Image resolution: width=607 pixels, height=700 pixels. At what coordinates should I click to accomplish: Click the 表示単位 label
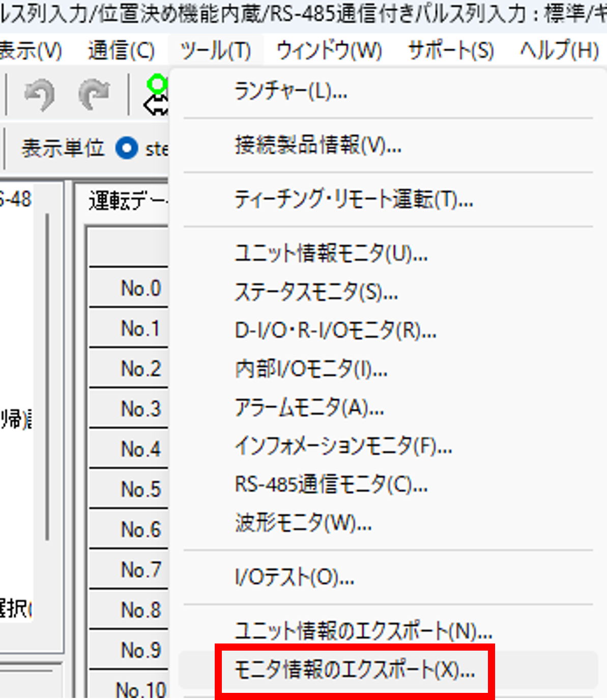[63, 149]
